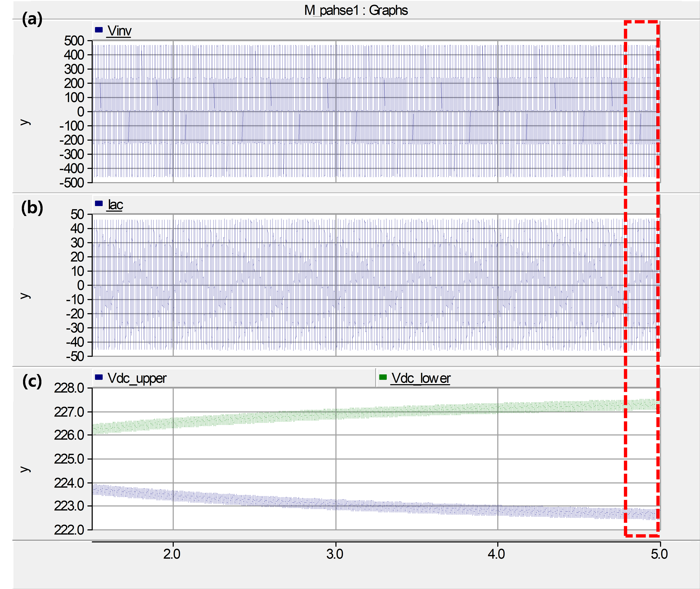Click the 4.0 time axis label
The image size is (700, 589).
(x=497, y=554)
